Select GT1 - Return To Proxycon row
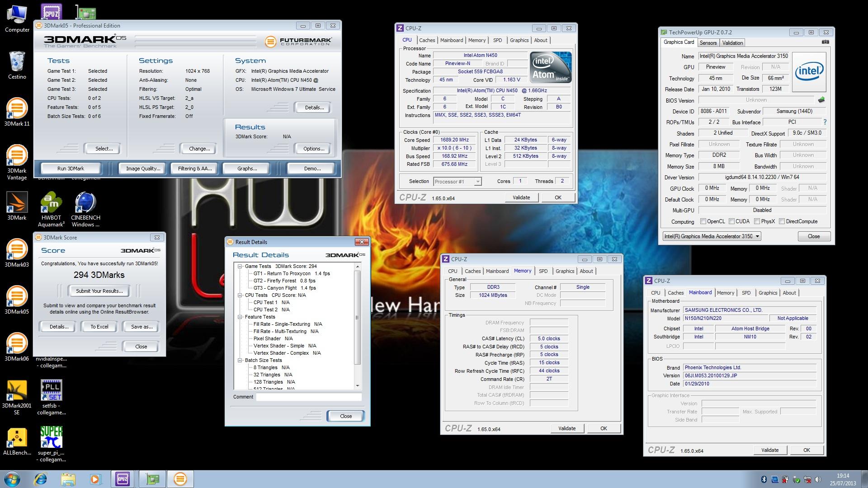This screenshot has width=868, height=488. pos(292,273)
